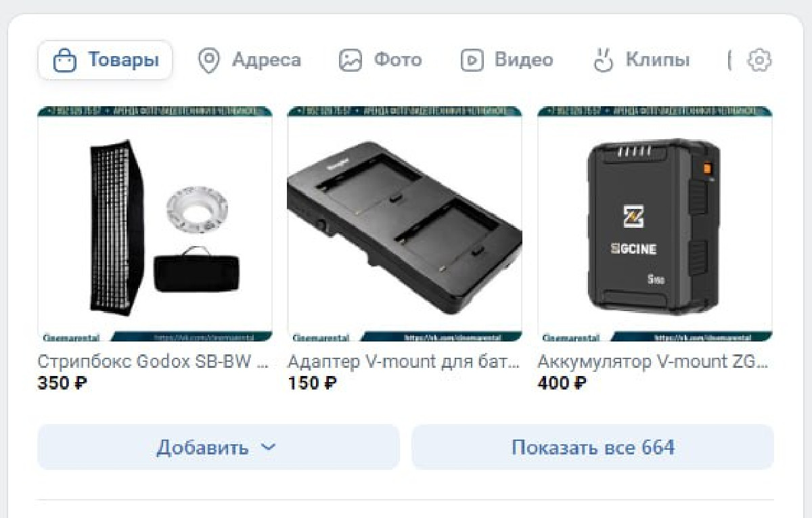Switch to the Адреса tab
The height and width of the screenshot is (518, 812).
pos(249,61)
